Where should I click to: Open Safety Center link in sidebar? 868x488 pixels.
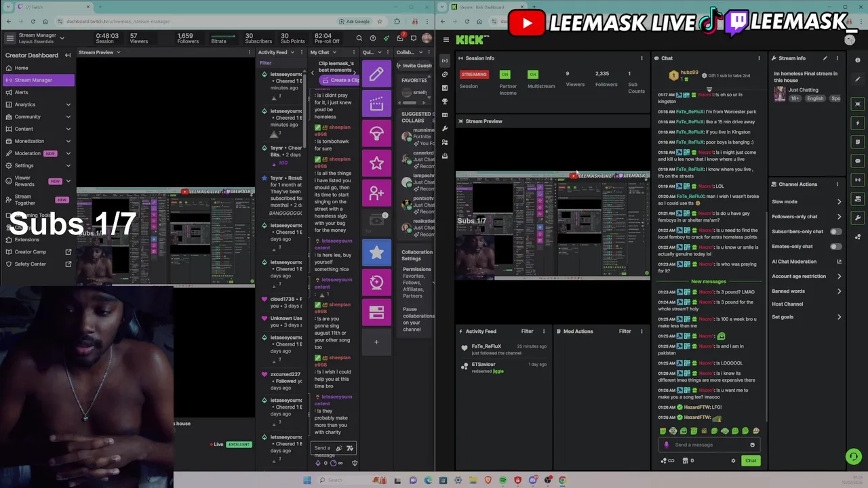[x=38, y=264]
